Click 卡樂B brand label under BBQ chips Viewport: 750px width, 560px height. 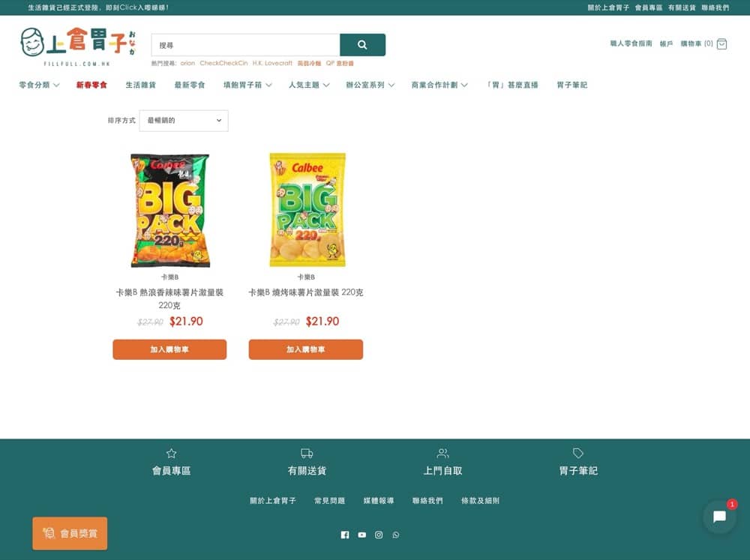[x=306, y=277]
